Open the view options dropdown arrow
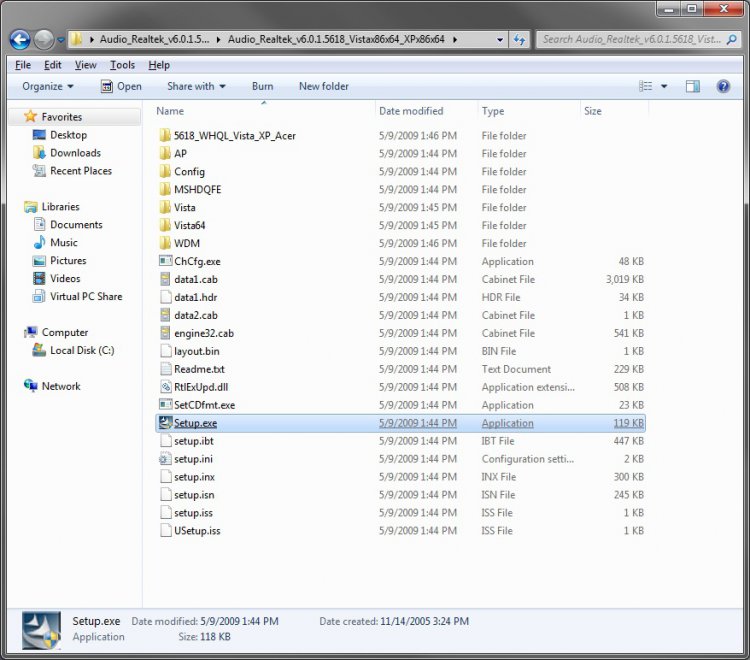 664,87
